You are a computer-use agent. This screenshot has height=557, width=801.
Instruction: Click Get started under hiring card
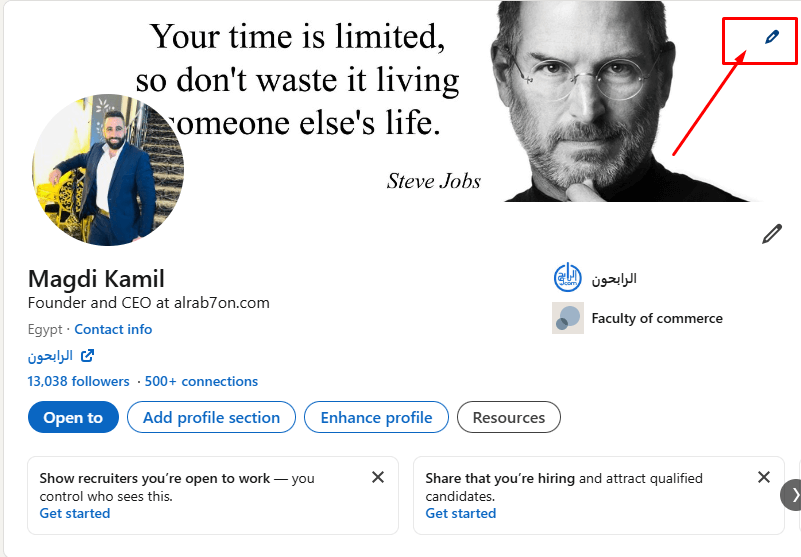click(x=461, y=513)
